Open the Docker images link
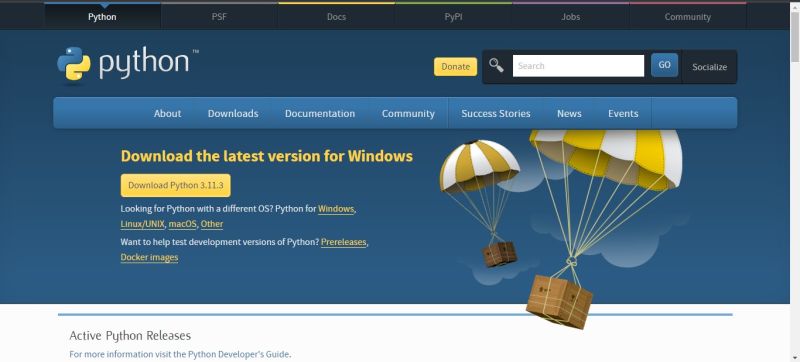800x362 pixels. pos(149,257)
